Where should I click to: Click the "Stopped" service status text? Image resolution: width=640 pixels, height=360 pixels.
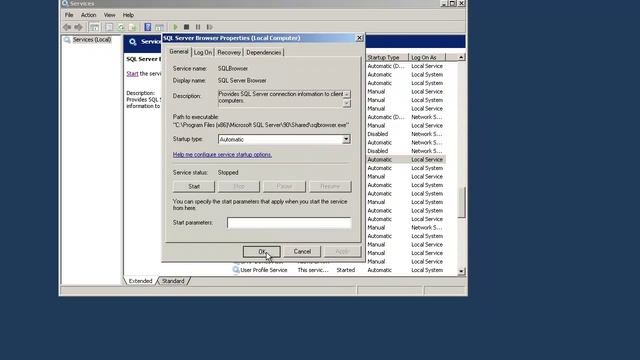click(228, 173)
